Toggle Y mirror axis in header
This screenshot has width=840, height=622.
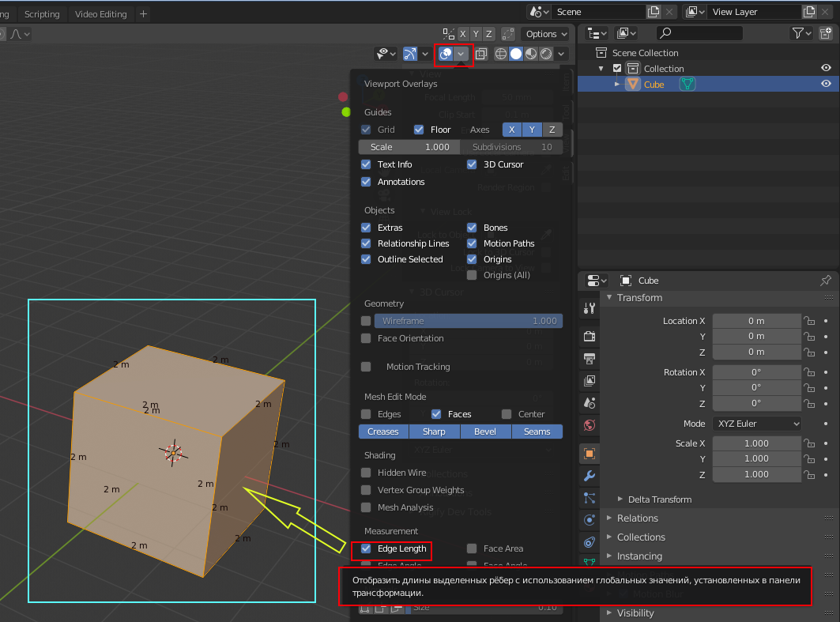coord(476,34)
